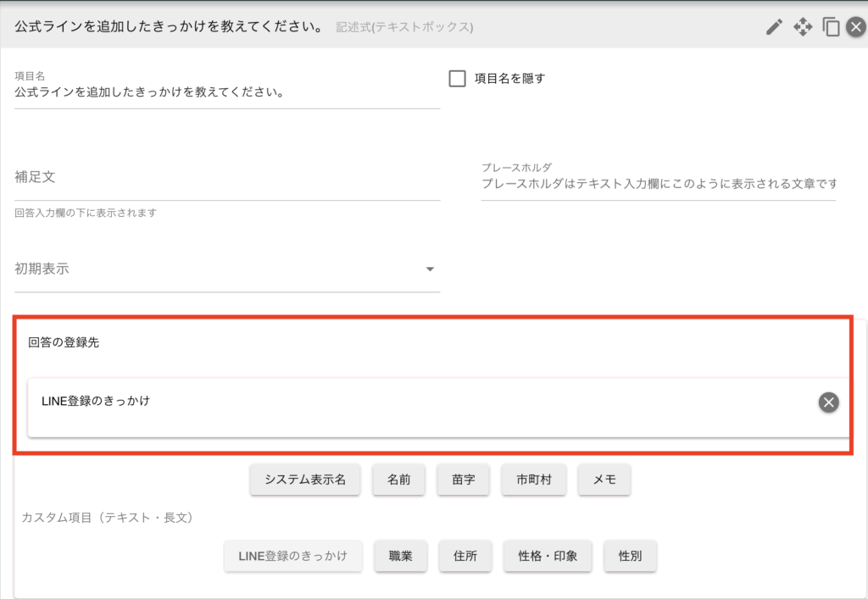Choose the 職業 custom item
The height and width of the screenshot is (599, 868).
(x=401, y=557)
